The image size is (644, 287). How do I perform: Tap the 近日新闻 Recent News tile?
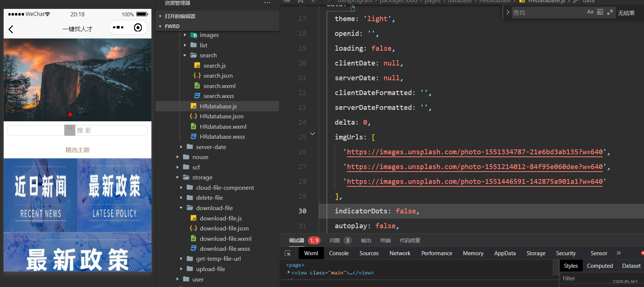click(x=41, y=195)
